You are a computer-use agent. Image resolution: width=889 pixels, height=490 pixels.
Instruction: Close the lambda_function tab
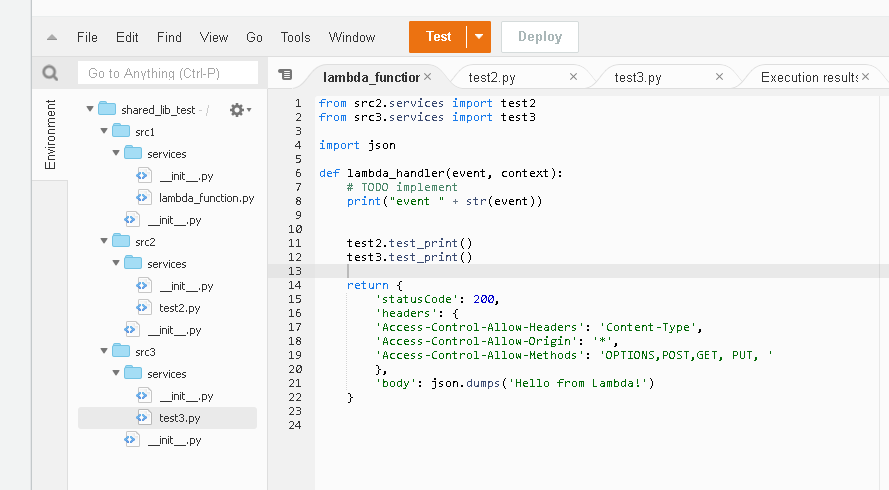428,76
